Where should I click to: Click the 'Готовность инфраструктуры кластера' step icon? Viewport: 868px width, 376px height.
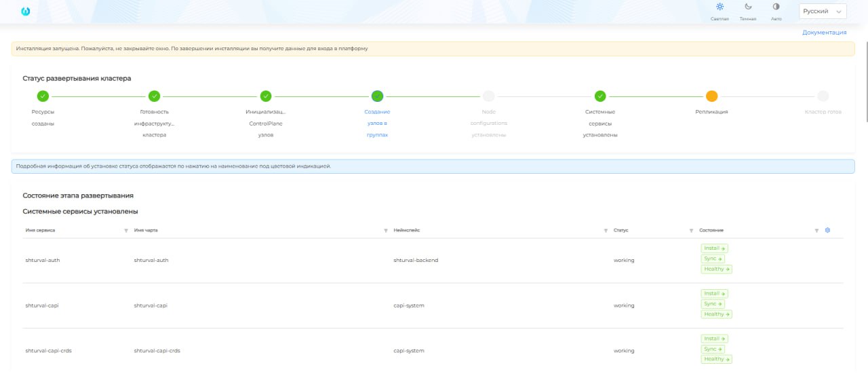pyautogui.click(x=154, y=96)
